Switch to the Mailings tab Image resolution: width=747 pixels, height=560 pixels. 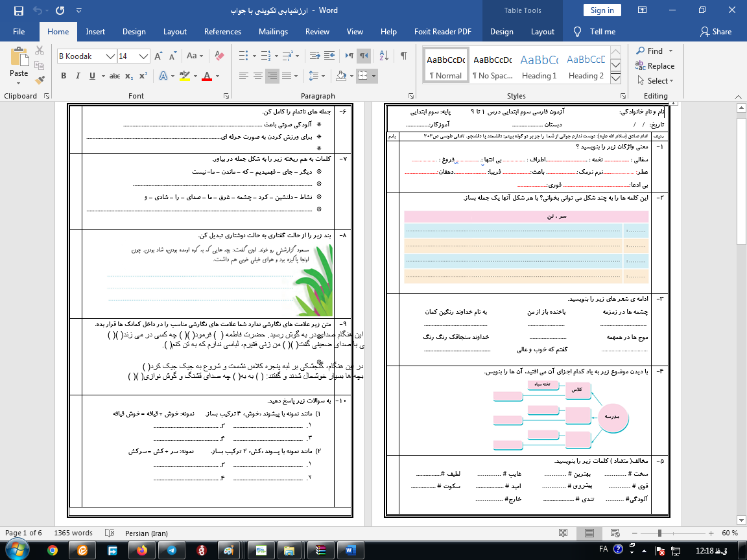(273, 32)
